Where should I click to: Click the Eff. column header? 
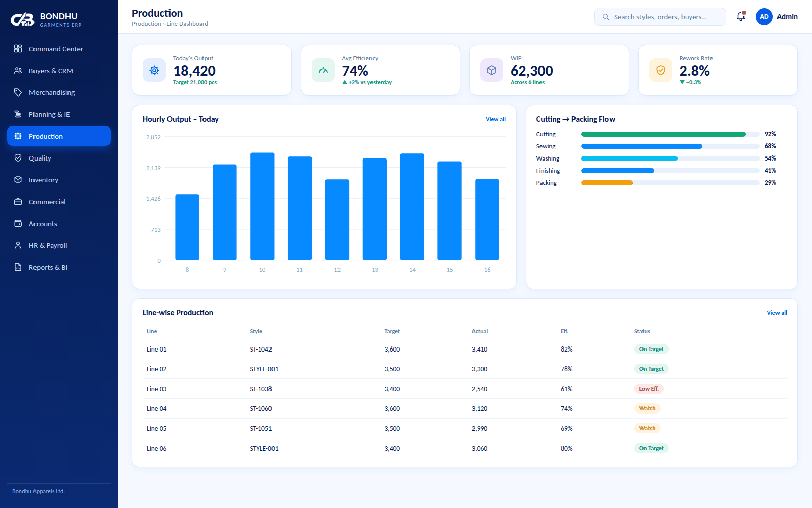(x=564, y=331)
